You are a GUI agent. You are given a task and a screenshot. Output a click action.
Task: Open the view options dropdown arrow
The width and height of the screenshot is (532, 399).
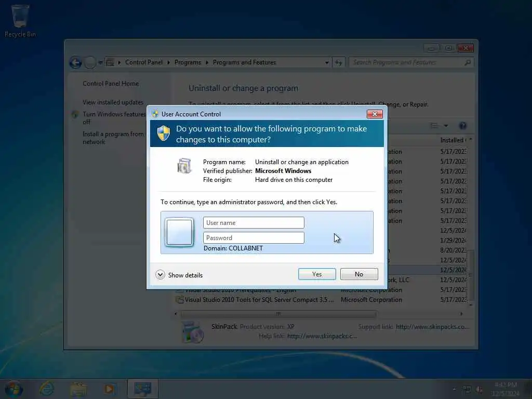446,126
